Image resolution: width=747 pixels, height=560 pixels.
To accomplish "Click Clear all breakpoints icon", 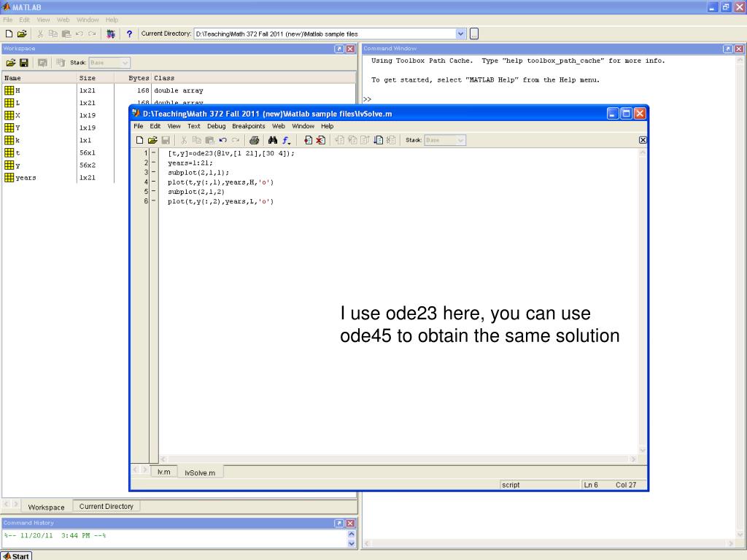I will click(321, 140).
